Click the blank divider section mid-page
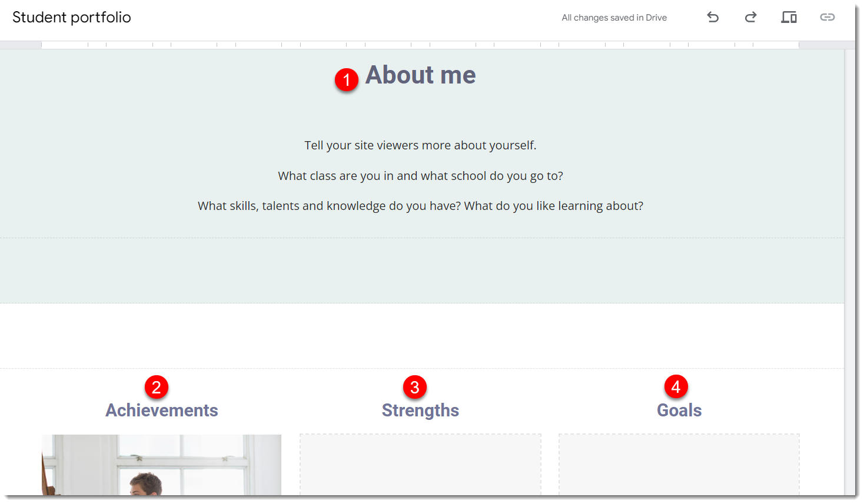The image size is (864, 504). click(x=420, y=335)
